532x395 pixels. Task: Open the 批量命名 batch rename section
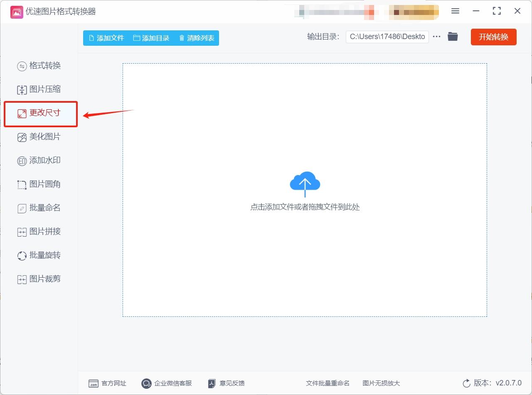pyautogui.click(x=39, y=208)
